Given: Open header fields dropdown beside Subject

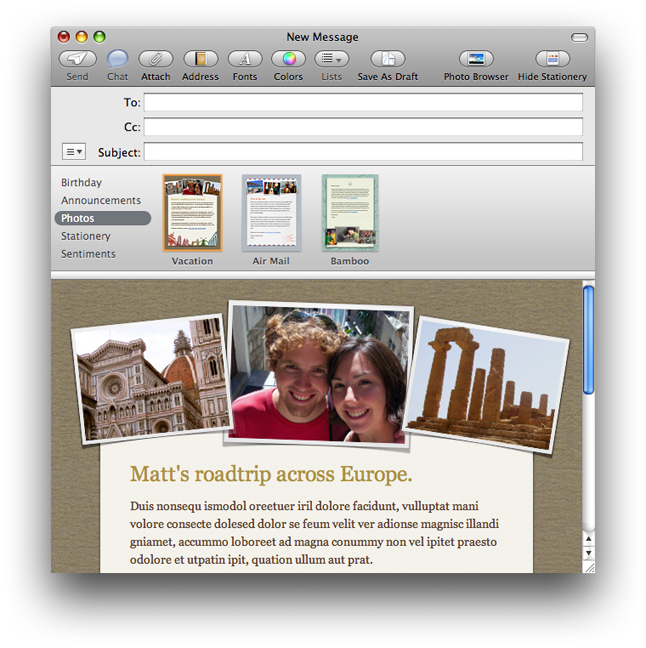Looking at the screenshot, I should click(74, 152).
